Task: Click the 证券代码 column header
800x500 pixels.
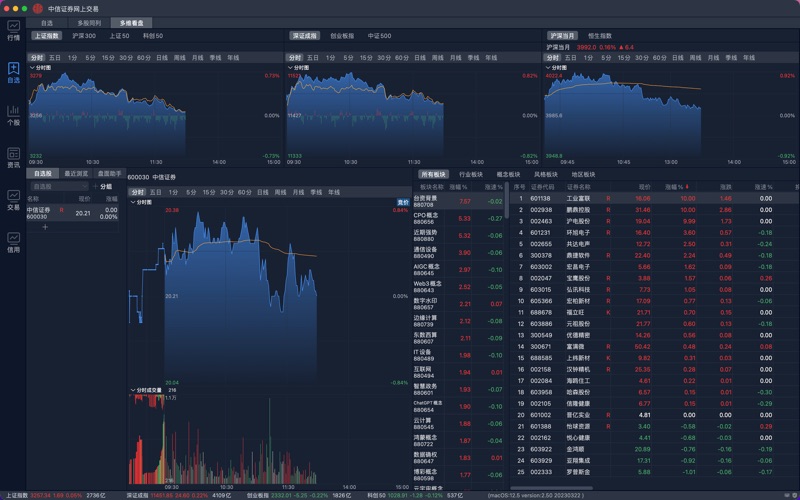Action: 542,187
